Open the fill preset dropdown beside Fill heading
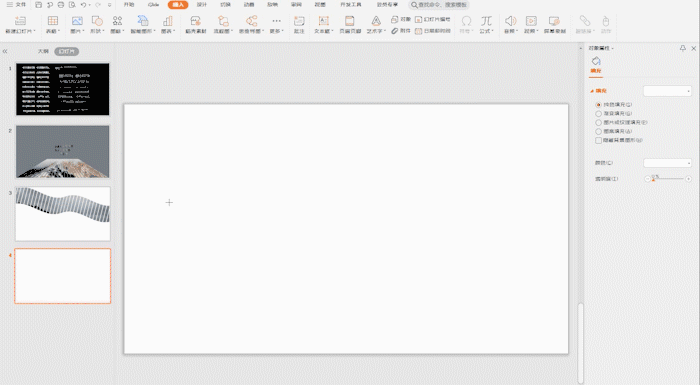This screenshot has height=385, width=700. (667, 91)
